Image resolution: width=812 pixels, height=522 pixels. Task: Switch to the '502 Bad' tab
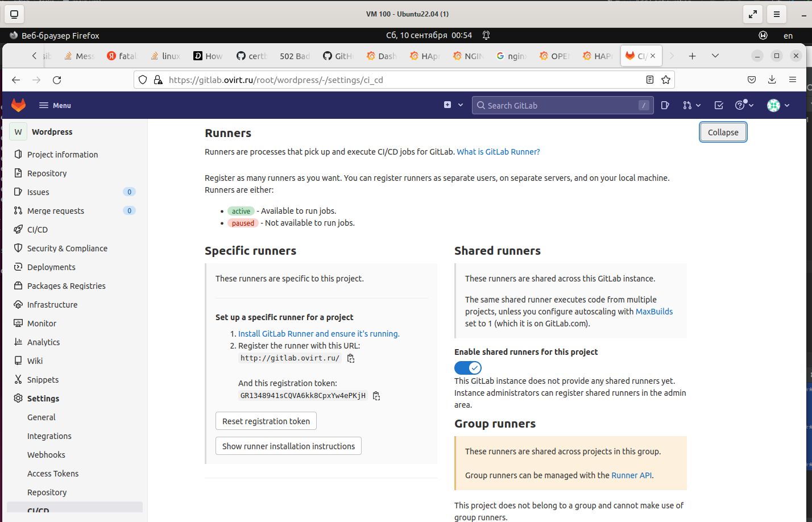tap(295, 56)
